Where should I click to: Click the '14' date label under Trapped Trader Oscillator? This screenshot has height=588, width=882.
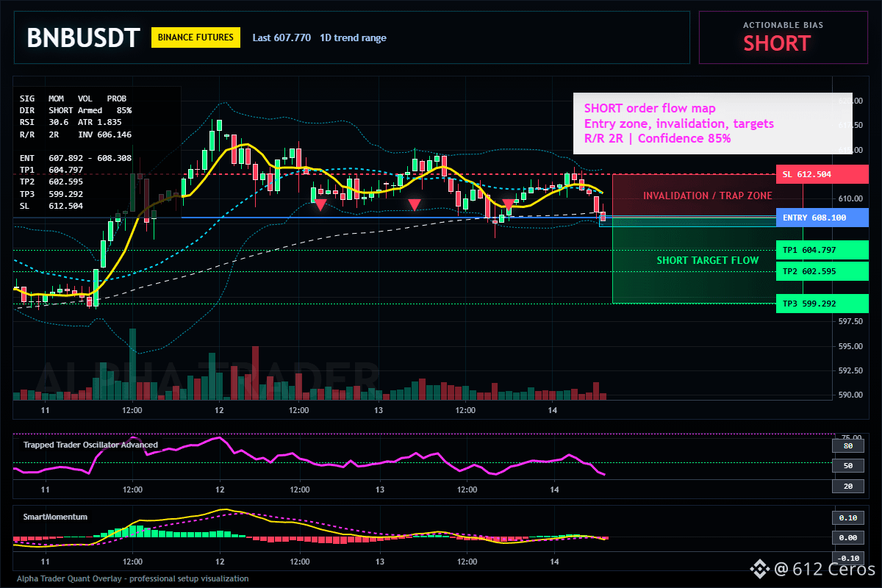tap(554, 489)
